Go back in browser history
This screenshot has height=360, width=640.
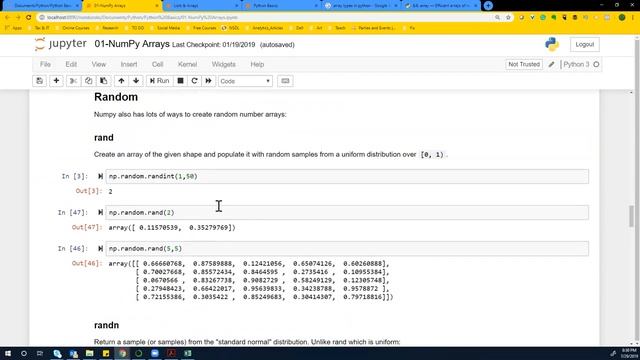(7, 17)
